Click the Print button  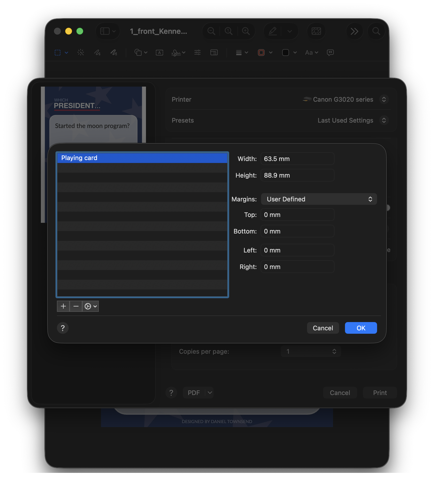380,393
